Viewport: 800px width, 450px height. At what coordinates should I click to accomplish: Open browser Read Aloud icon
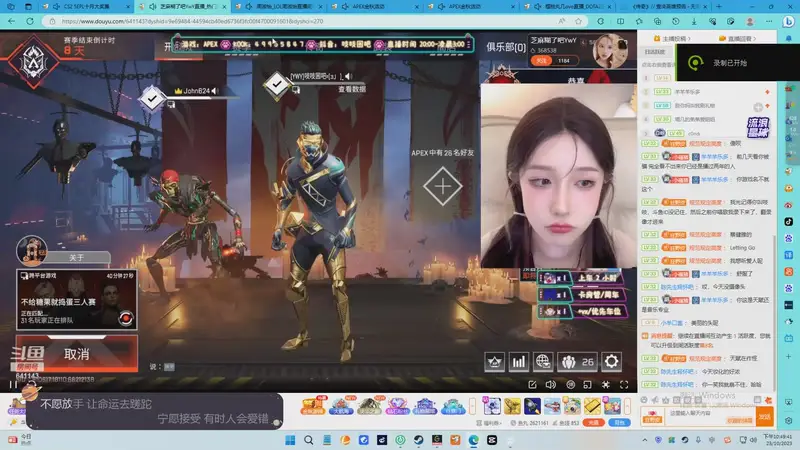click(562, 21)
